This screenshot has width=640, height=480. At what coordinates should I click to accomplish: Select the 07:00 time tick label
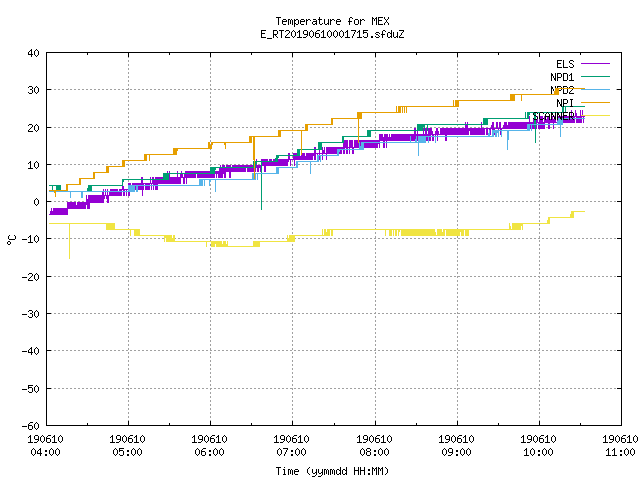(x=291, y=452)
